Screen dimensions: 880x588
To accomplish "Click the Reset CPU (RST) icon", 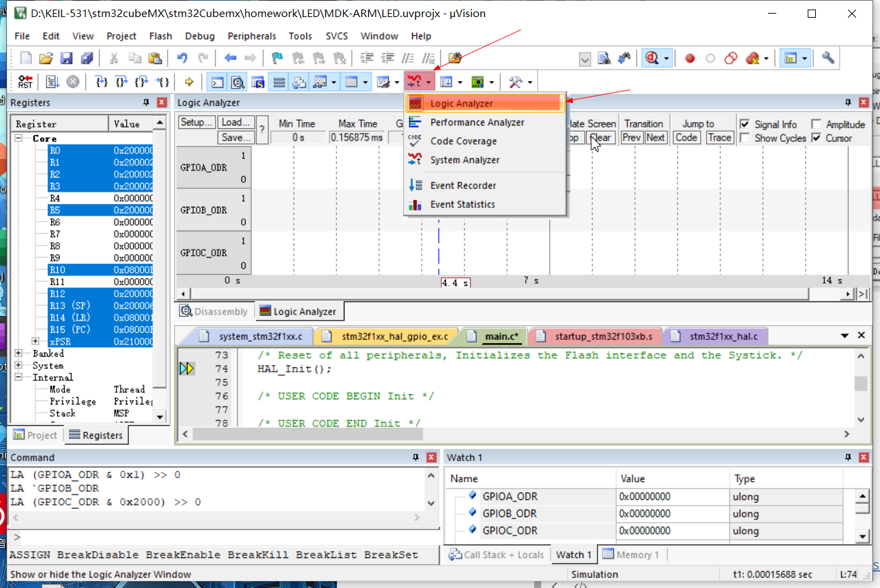I will [25, 82].
